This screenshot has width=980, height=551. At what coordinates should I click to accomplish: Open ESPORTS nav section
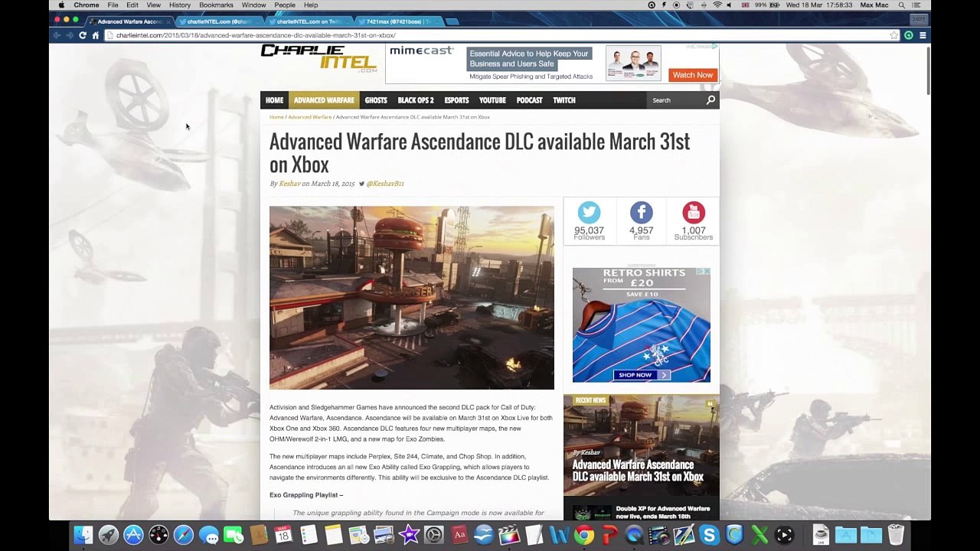pyautogui.click(x=456, y=100)
